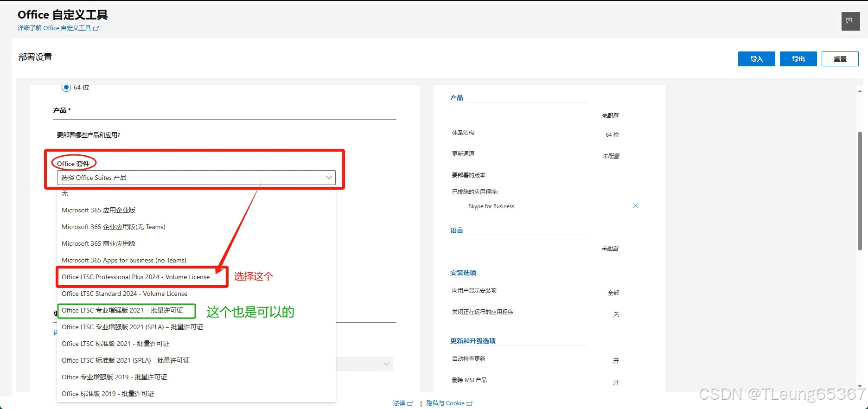Select Office LTSC 专业增强版 2021 – 批量许可证
Viewport: 868px width, 409px height.
196,310
